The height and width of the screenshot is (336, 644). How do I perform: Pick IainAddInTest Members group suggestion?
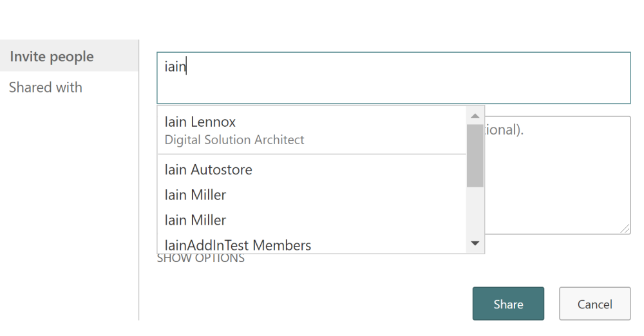point(238,245)
